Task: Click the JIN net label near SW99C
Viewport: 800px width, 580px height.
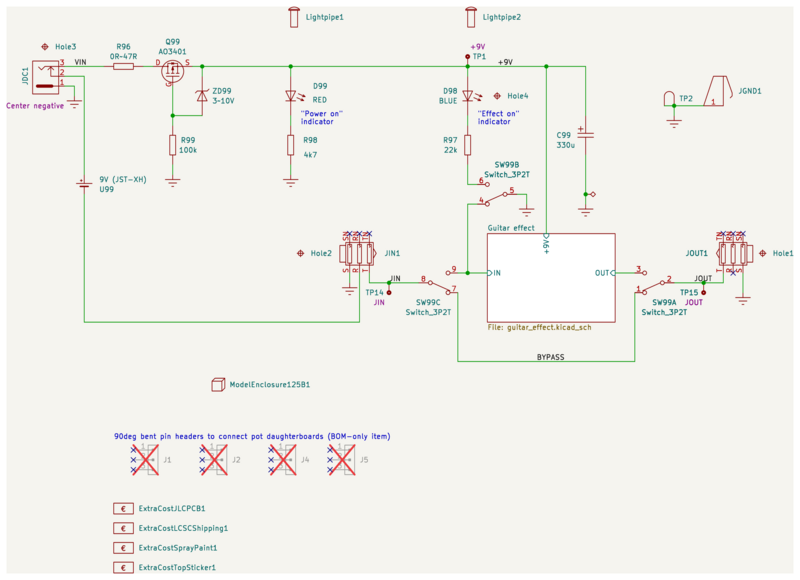Action: click(395, 279)
